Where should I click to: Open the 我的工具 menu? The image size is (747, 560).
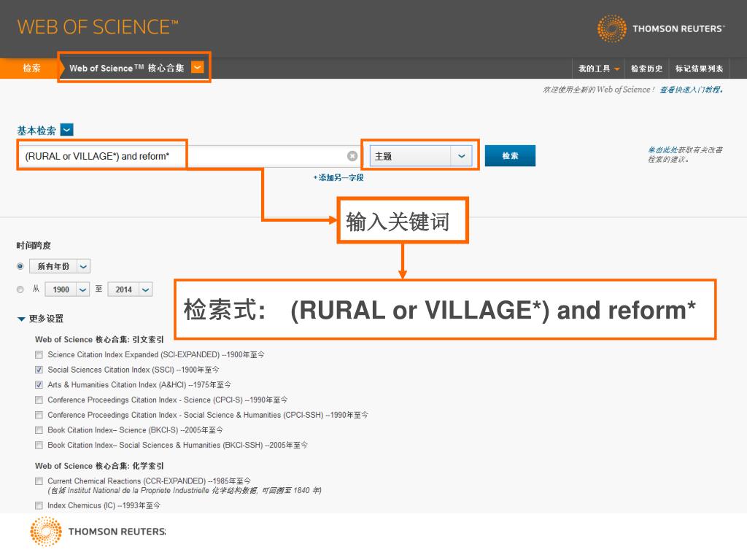click(599, 69)
